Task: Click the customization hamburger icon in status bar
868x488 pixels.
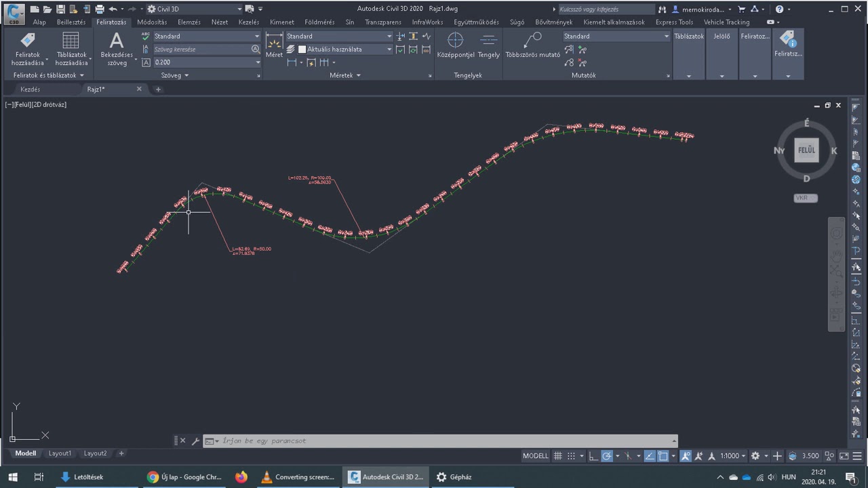Action: [x=857, y=455]
